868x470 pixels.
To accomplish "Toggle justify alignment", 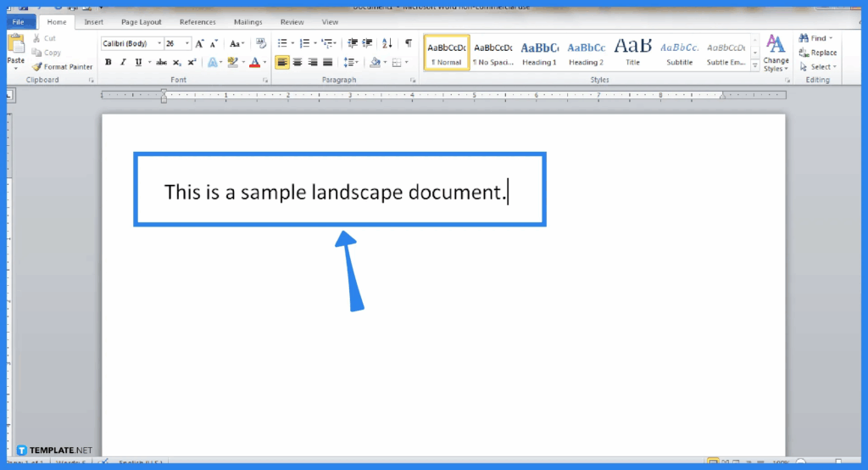I will pyautogui.click(x=328, y=63).
